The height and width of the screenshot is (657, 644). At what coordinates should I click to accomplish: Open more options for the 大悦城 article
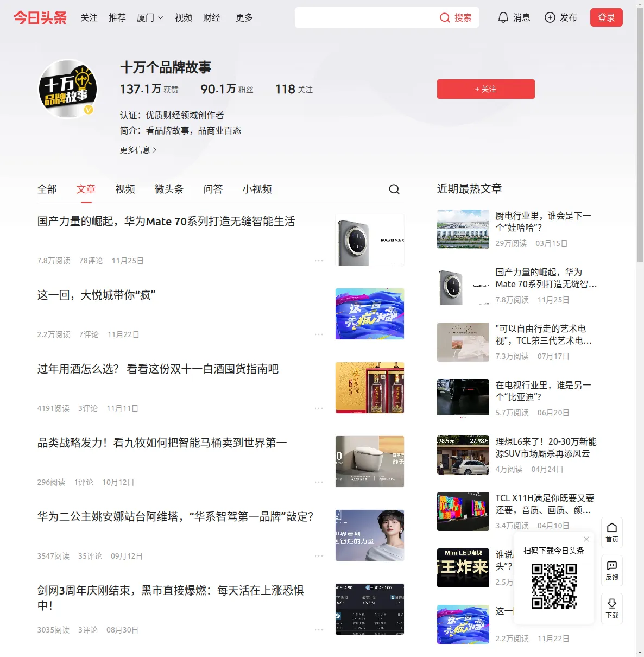pos(319,334)
